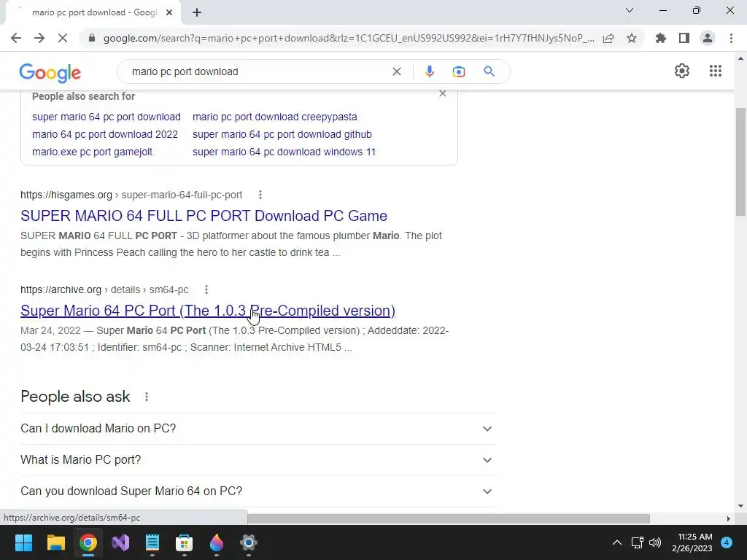Focus the Google search input field

(x=258, y=71)
